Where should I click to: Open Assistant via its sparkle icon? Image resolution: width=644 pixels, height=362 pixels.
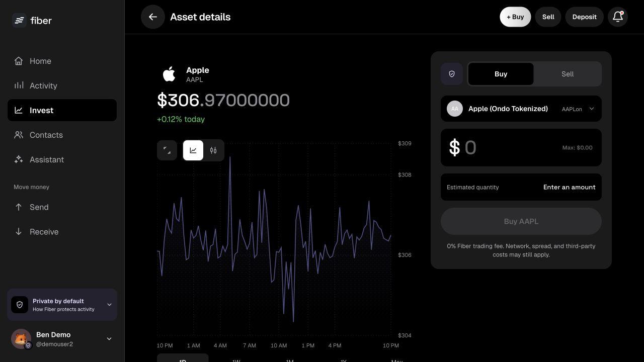[19, 159]
